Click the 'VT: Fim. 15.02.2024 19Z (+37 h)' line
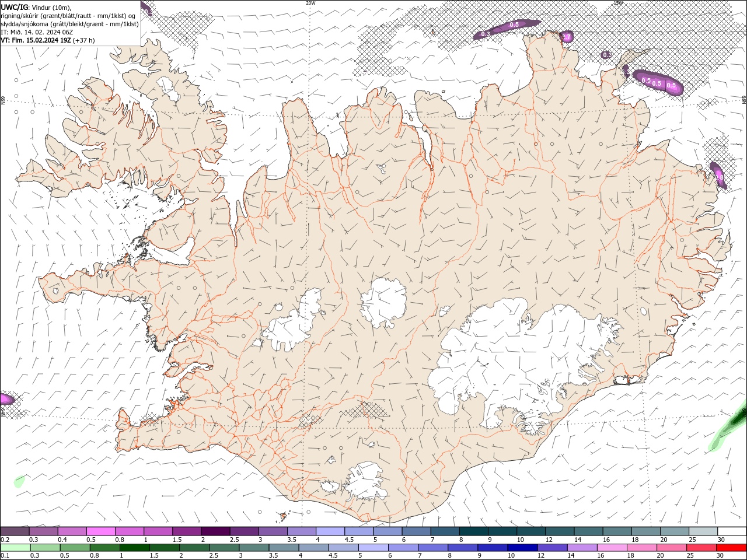Viewport: 747px width, 560px height. (48, 40)
